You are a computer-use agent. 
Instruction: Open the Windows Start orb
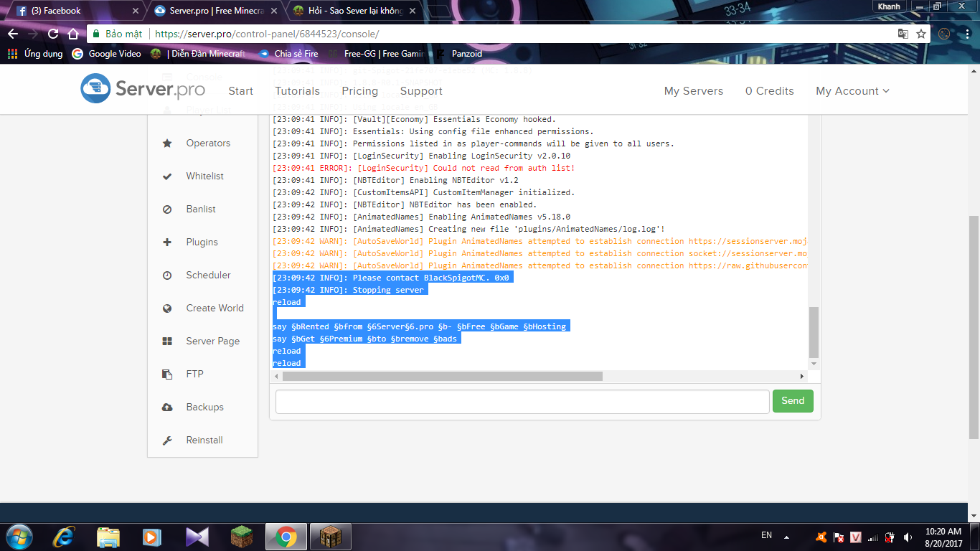19,536
